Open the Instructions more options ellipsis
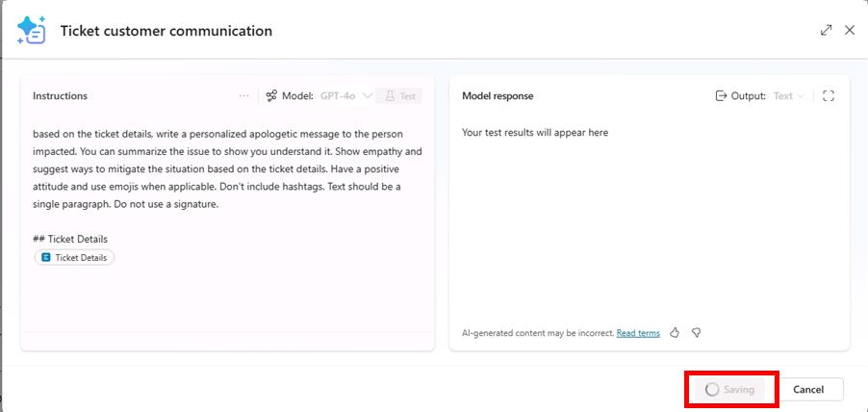The image size is (868, 412). coord(244,95)
